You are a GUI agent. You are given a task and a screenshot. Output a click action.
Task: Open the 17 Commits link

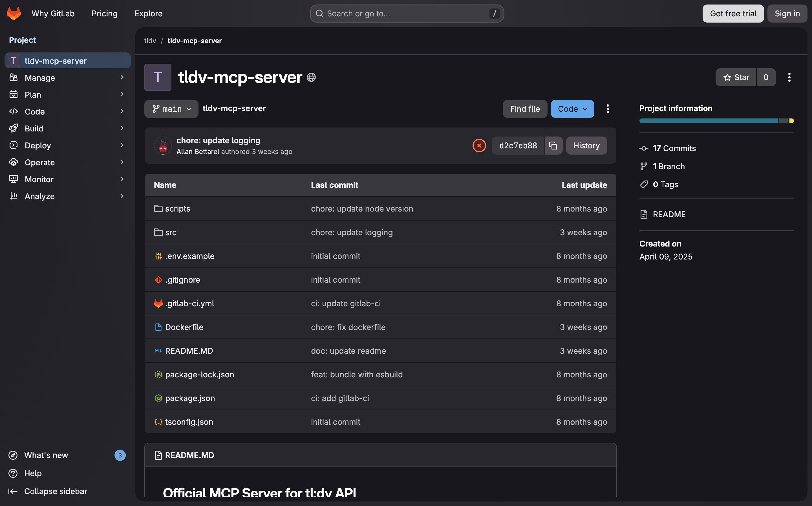click(x=674, y=148)
